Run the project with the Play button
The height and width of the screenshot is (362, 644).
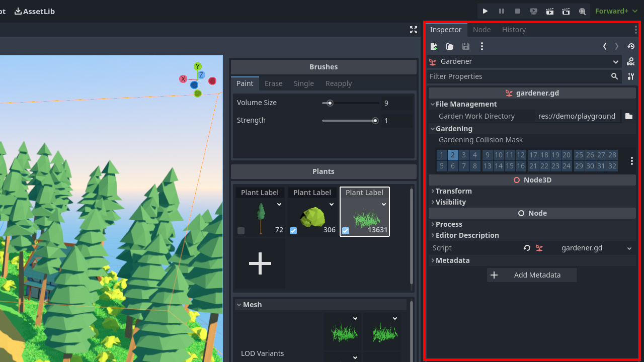point(485,11)
